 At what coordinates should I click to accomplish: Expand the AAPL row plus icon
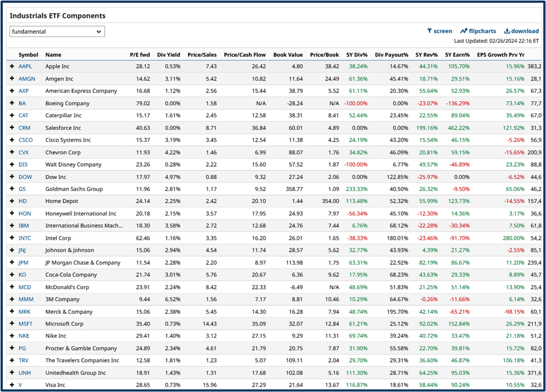12,66
